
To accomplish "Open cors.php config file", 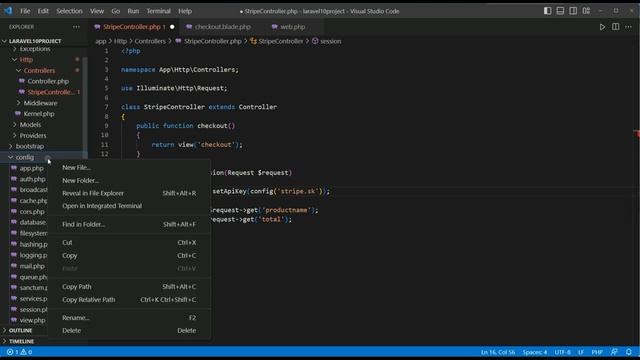I will click(x=32, y=212).
